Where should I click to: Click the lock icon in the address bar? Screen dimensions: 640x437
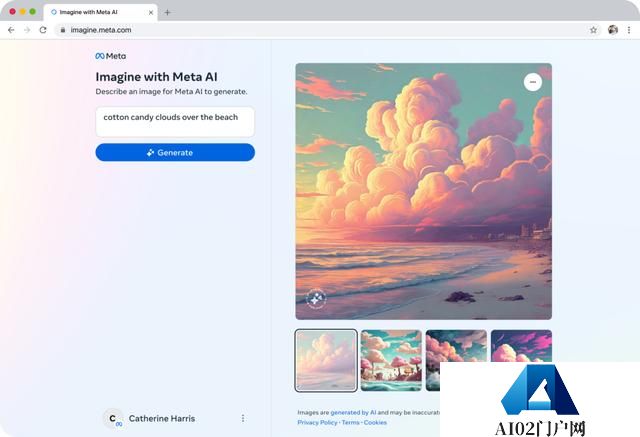(x=62, y=30)
